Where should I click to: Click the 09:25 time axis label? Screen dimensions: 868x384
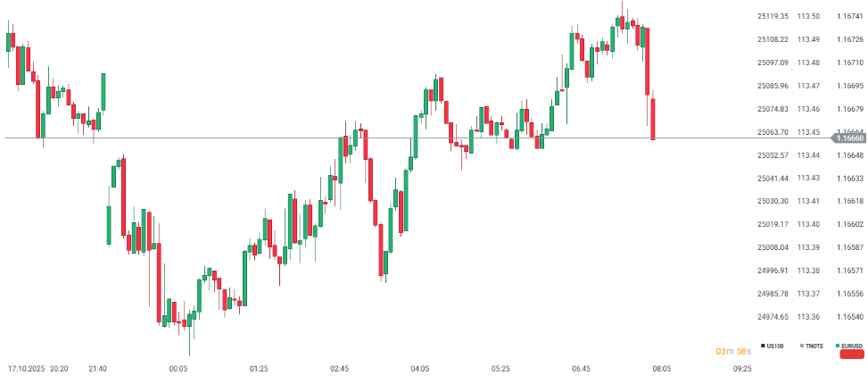click(742, 368)
